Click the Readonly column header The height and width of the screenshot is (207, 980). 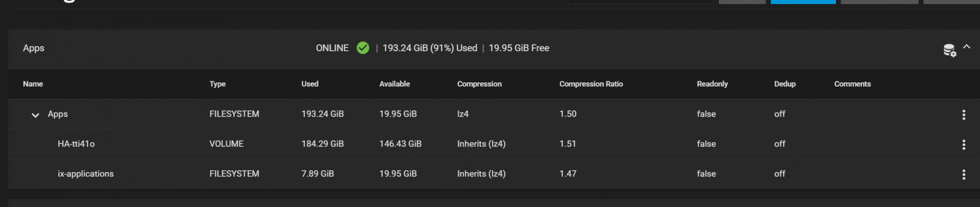(712, 84)
